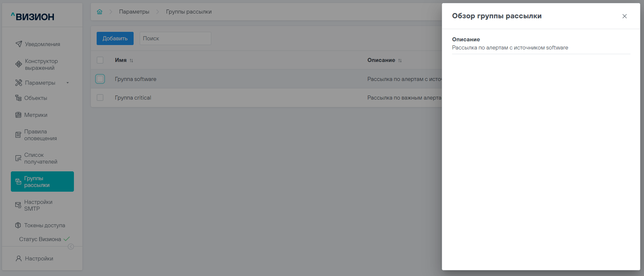644x276 pixels.
Task: Click the Статус Визиона label
Action: click(x=40, y=239)
